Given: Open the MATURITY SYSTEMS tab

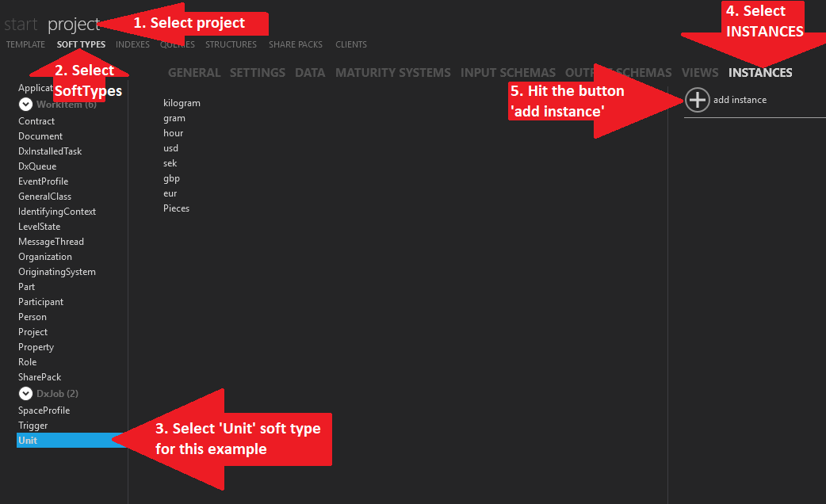Looking at the screenshot, I should [393, 73].
